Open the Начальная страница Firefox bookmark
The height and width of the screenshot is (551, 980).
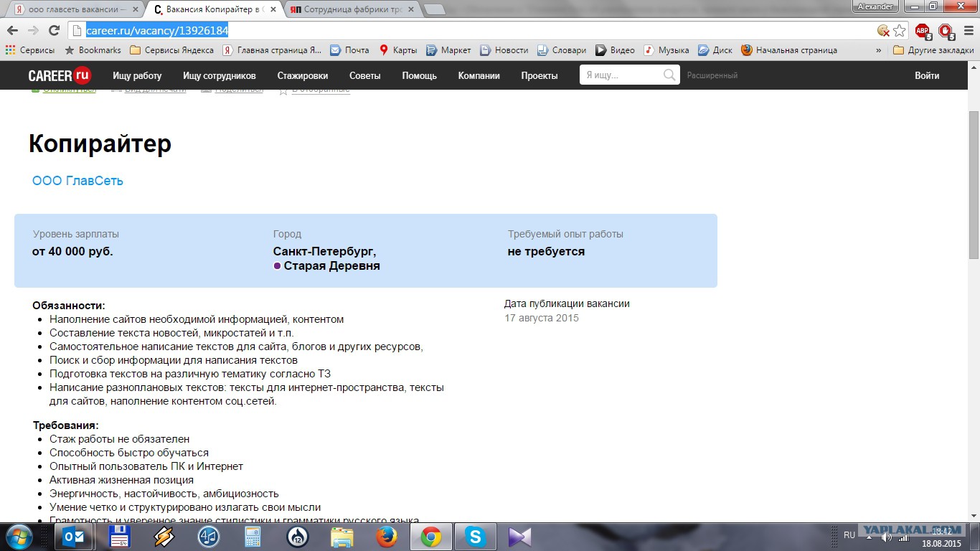789,50
